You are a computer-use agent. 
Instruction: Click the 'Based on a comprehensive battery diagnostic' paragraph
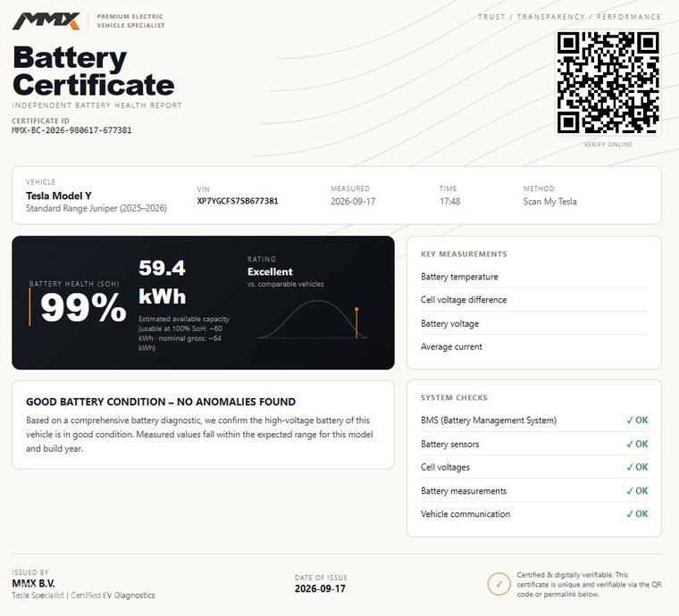coord(199,434)
